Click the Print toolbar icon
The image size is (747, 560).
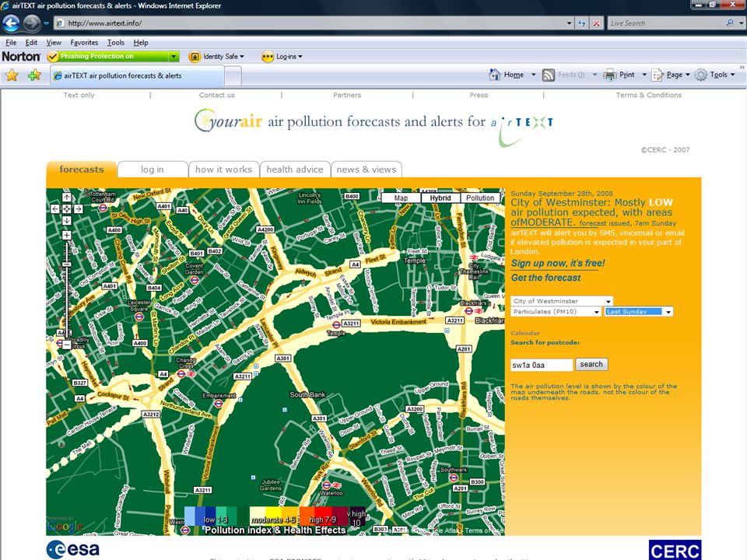610,75
